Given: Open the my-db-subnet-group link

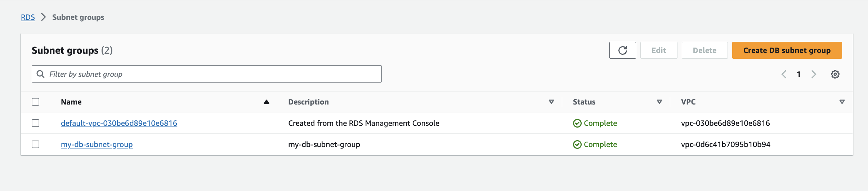Looking at the screenshot, I should [97, 145].
